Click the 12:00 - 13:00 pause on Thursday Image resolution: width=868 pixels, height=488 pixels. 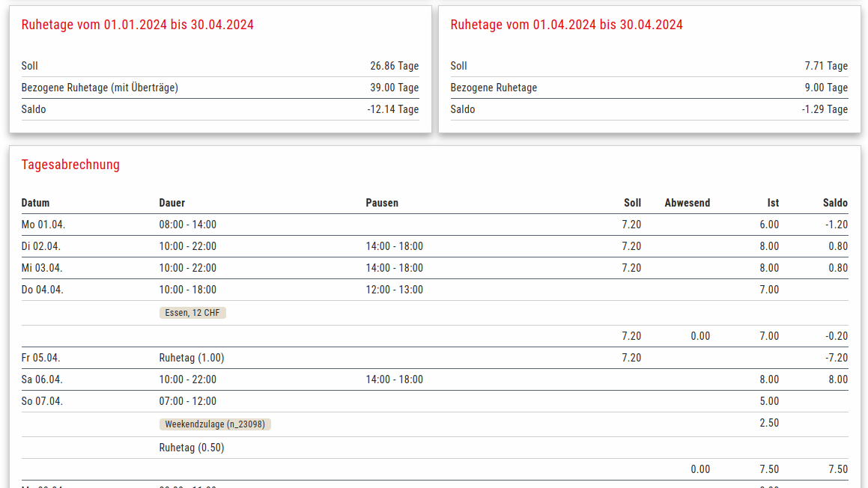394,290
